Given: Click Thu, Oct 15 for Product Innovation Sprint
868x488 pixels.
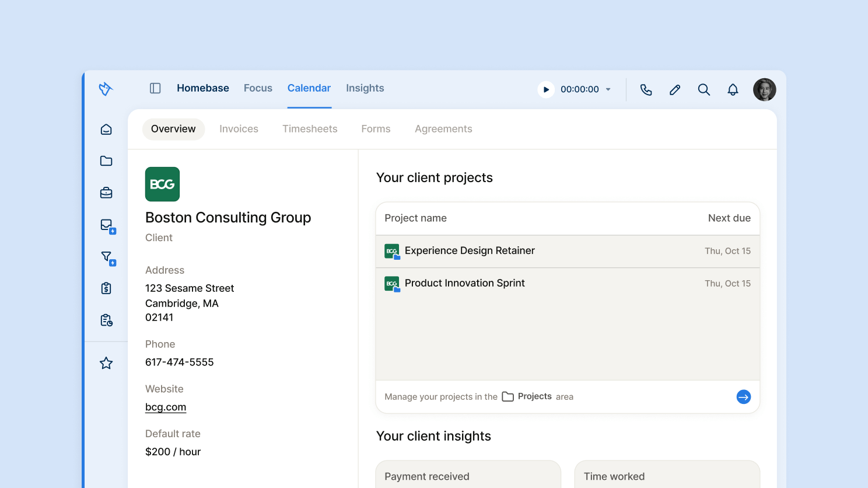Looking at the screenshot, I should tap(727, 284).
